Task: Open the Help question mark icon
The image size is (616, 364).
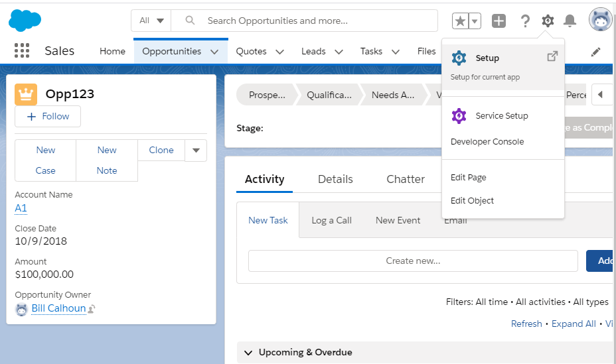Action: [525, 21]
